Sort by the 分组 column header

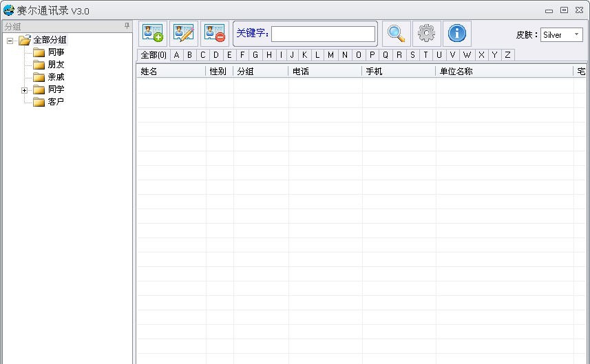(261, 71)
